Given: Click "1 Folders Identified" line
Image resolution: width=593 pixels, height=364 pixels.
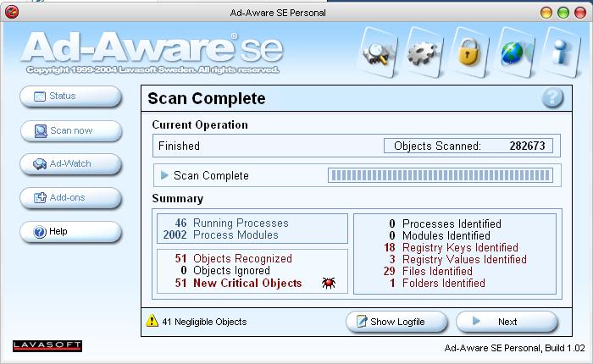Looking at the screenshot, I should 437,283.
